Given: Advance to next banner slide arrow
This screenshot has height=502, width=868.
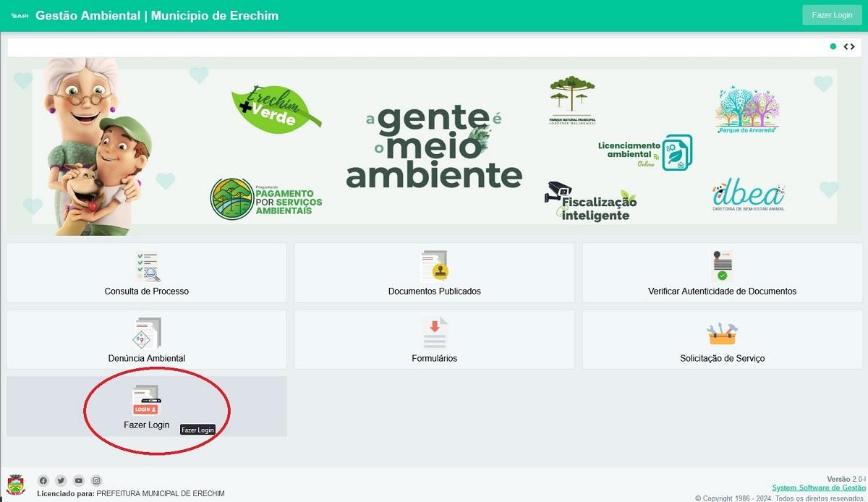Looking at the screenshot, I should coord(853,47).
